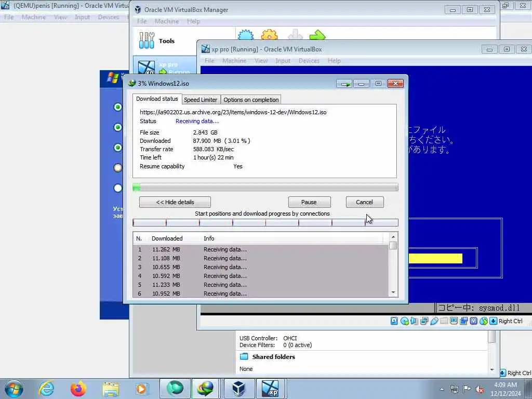Click Action Center flag in system tray
532x399 pixels.
click(467, 390)
